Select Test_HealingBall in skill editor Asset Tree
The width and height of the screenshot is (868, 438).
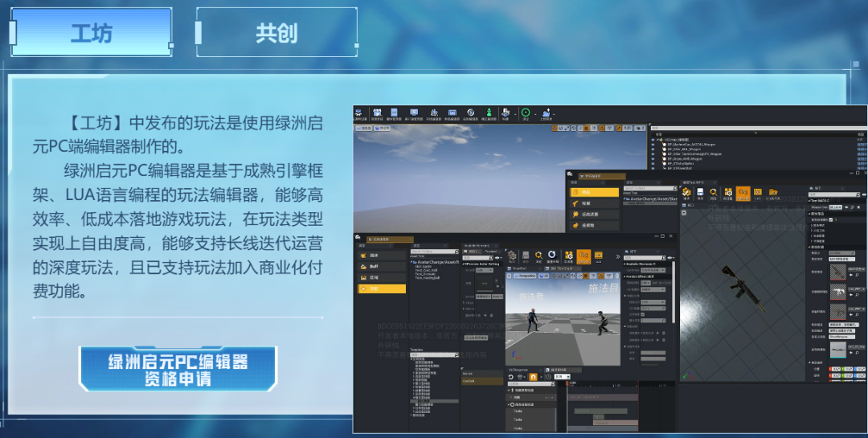click(428, 277)
